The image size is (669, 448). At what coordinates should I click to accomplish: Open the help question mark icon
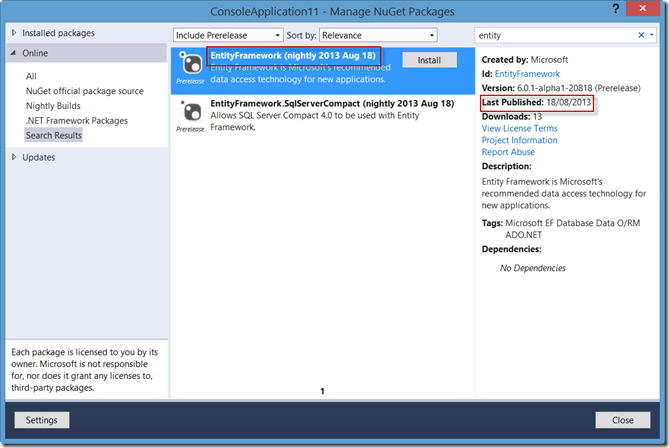tap(615, 9)
